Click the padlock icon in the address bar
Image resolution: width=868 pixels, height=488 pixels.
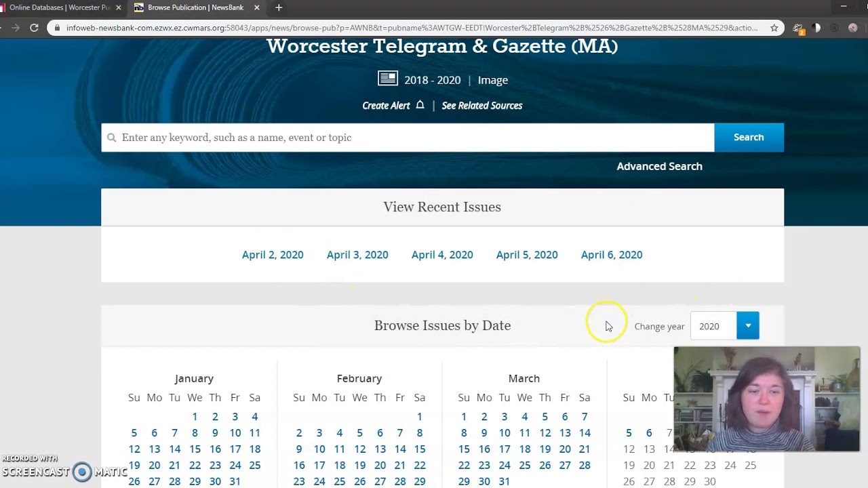[57, 28]
